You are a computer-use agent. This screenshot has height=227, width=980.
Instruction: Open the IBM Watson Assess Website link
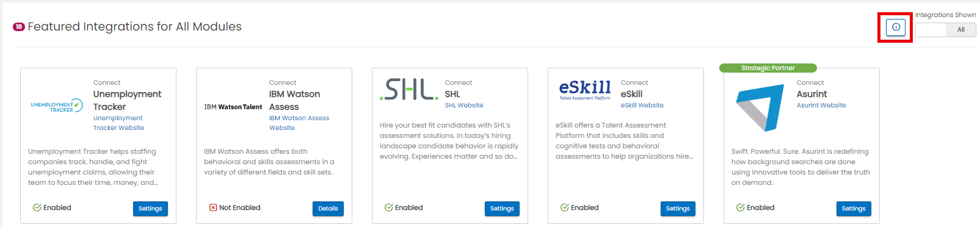(299, 123)
